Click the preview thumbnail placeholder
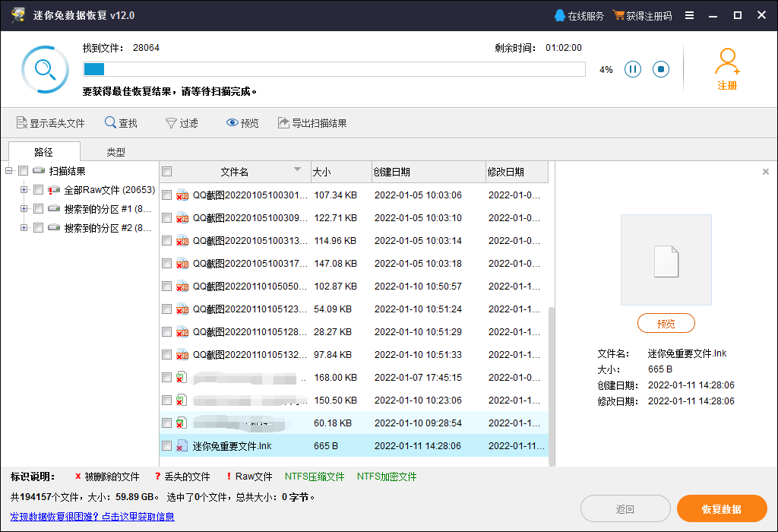Viewport: 778px width, 532px height. pos(666,260)
